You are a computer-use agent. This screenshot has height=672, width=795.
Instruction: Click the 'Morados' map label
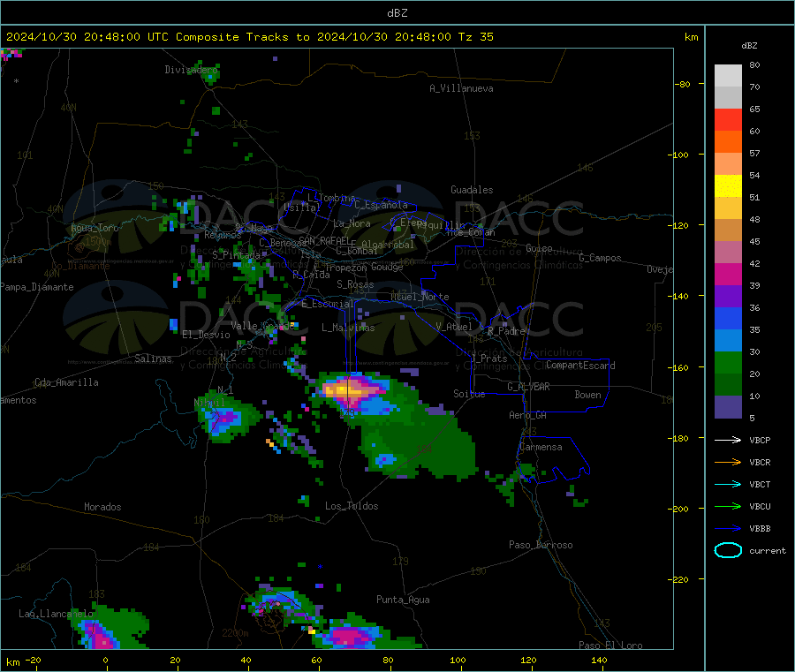click(x=102, y=507)
